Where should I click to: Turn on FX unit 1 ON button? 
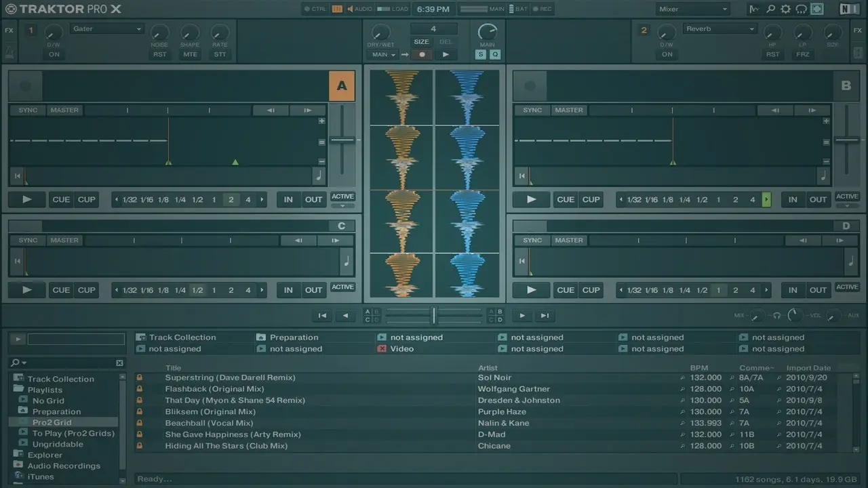[x=54, y=54]
